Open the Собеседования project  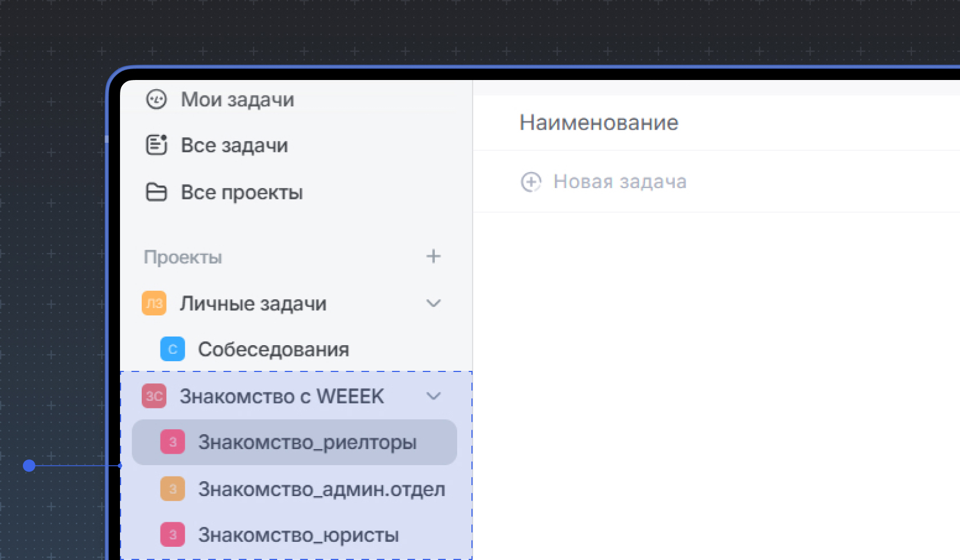[274, 349]
